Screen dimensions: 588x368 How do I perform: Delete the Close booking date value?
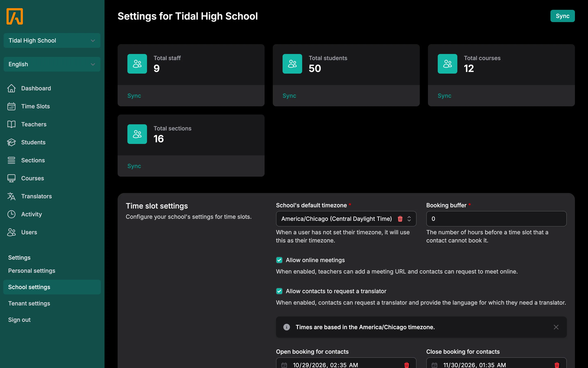(557, 365)
